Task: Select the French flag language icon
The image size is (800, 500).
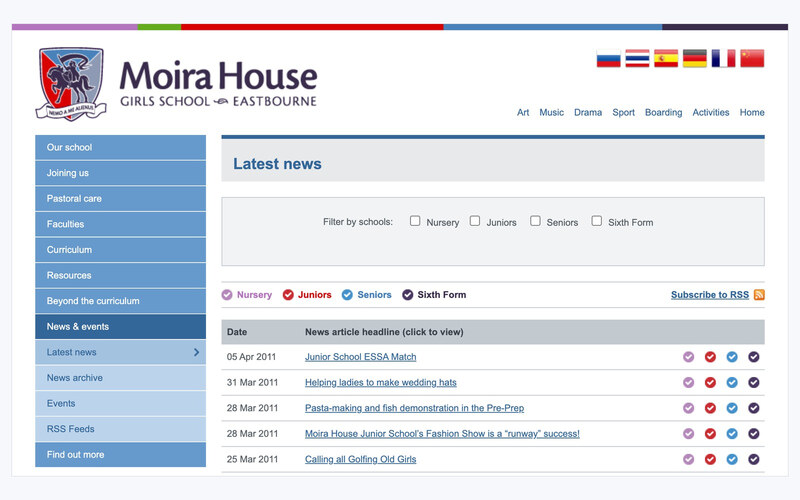Action: tap(723, 59)
